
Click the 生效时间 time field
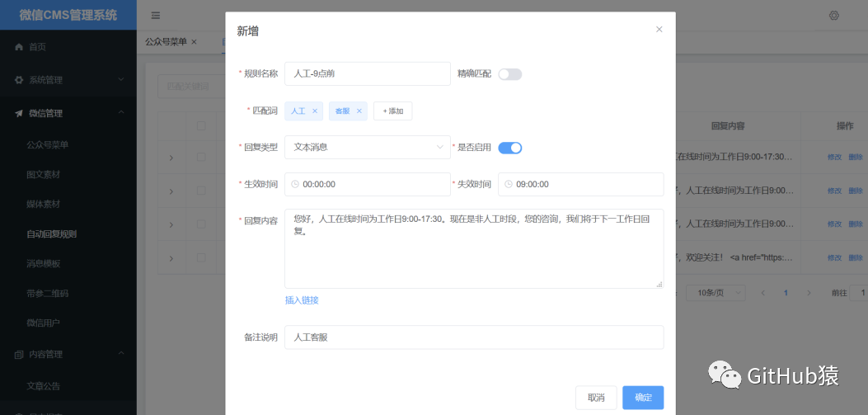pos(368,184)
